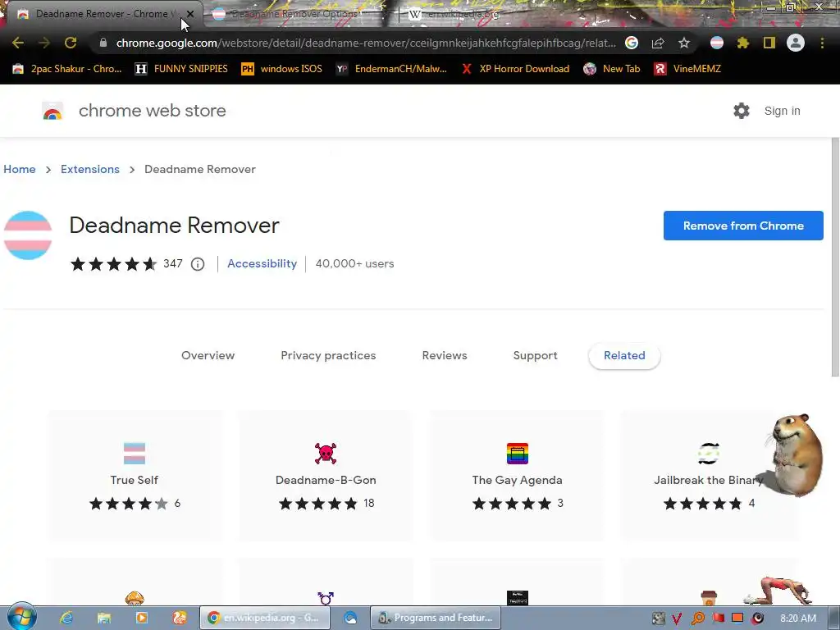Open the Deadname Remover toolbar extension icon

[717, 43]
